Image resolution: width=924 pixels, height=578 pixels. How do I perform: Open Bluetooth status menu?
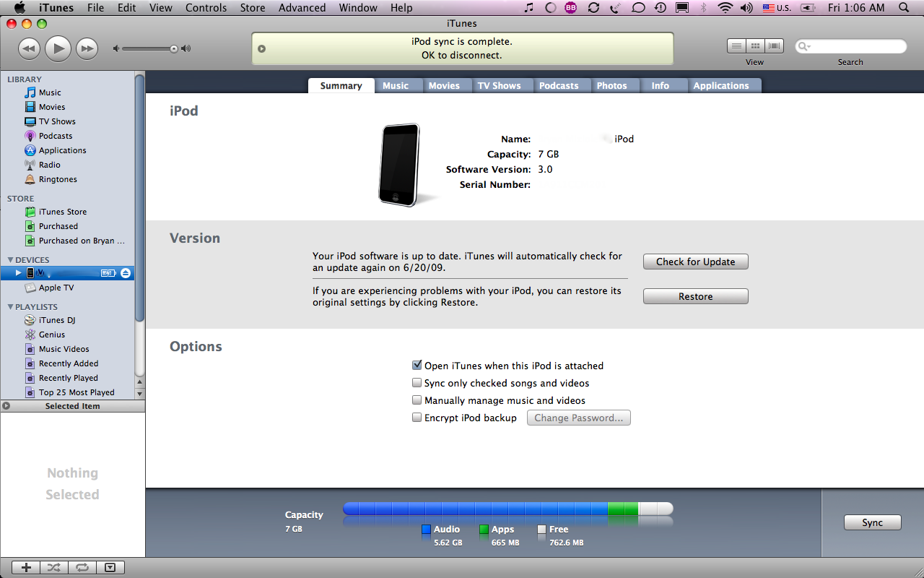(703, 8)
